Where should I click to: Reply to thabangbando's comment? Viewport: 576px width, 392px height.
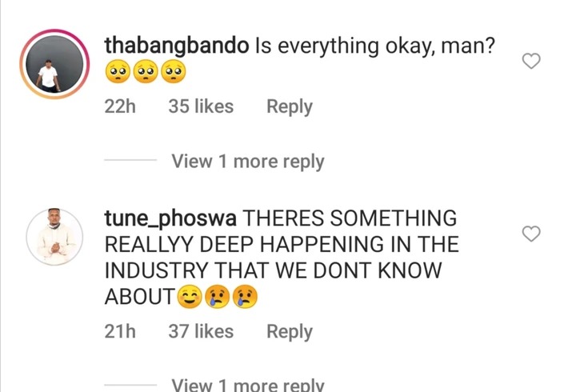[290, 107]
